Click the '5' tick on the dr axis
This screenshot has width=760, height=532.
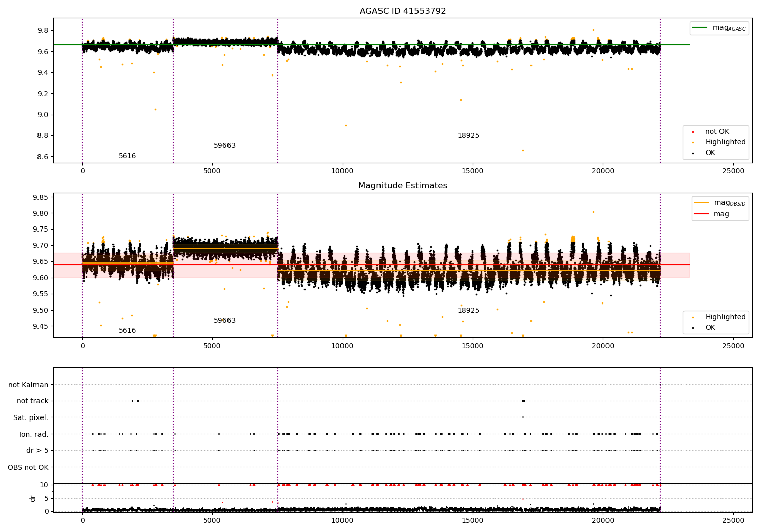click(46, 498)
